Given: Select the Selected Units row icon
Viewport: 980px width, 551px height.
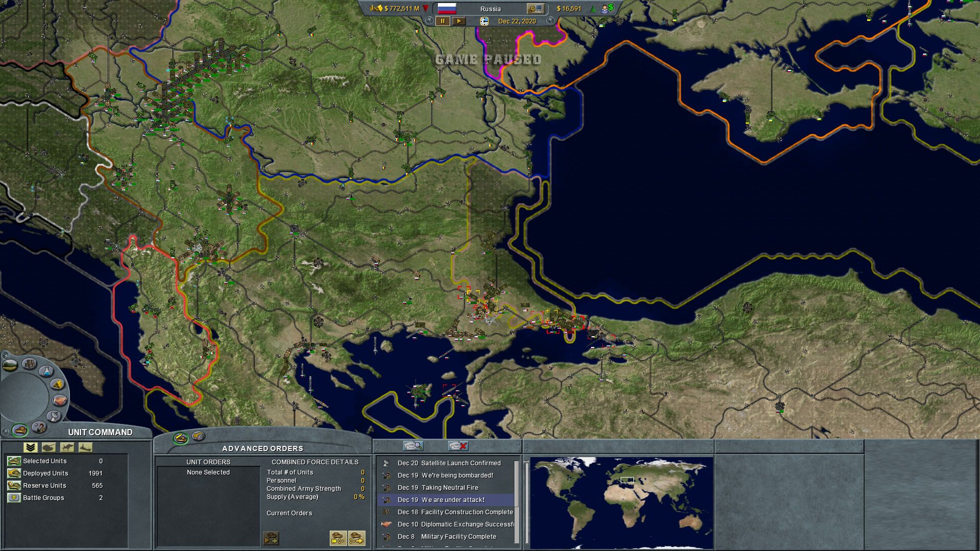Looking at the screenshot, I should coord(14,461).
